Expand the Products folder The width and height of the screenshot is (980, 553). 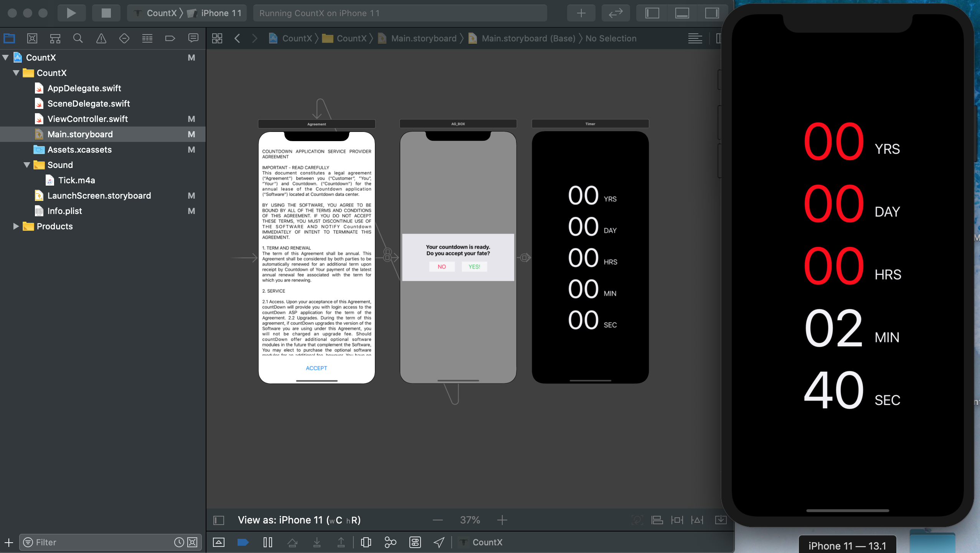(16, 226)
